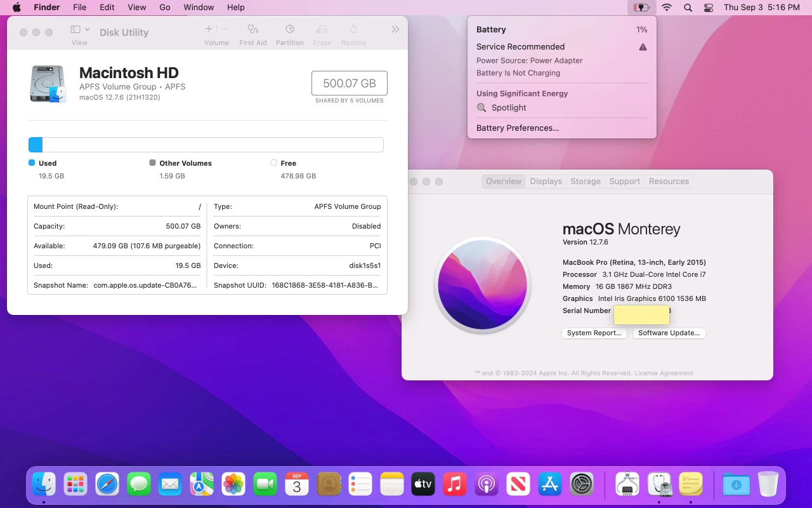Open Spotlight search in the menu bar

click(x=688, y=8)
